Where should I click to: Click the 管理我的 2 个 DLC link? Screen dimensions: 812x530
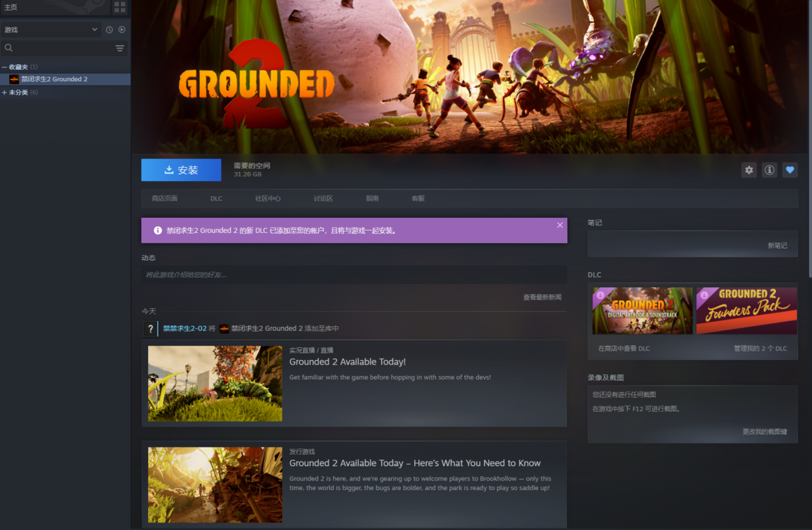click(760, 349)
